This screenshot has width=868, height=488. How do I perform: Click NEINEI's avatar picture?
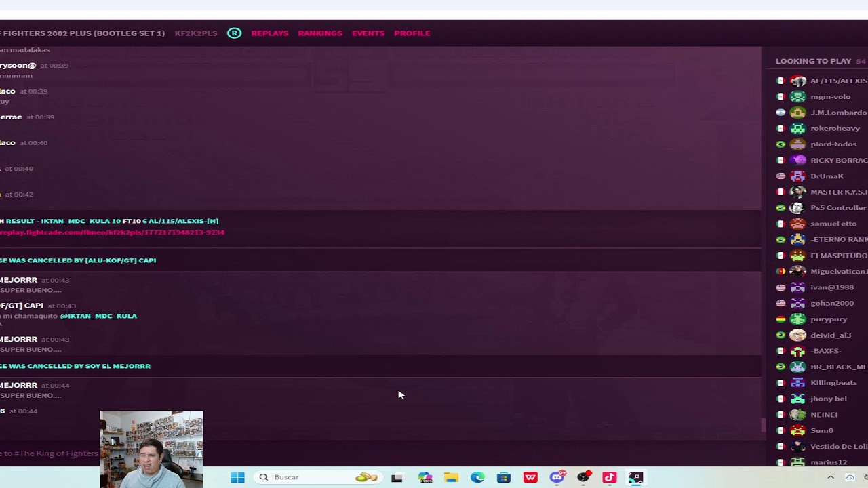pyautogui.click(x=798, y=415)
